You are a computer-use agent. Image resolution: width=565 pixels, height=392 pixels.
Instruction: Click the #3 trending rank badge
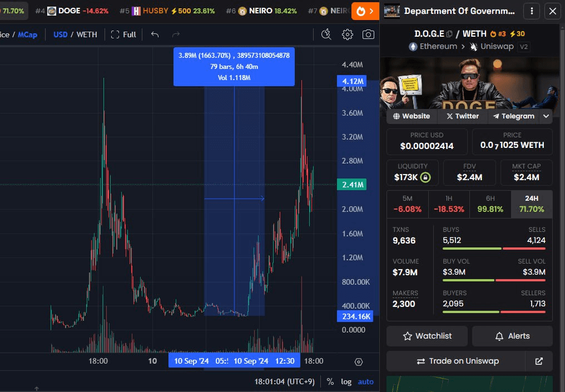498,34
